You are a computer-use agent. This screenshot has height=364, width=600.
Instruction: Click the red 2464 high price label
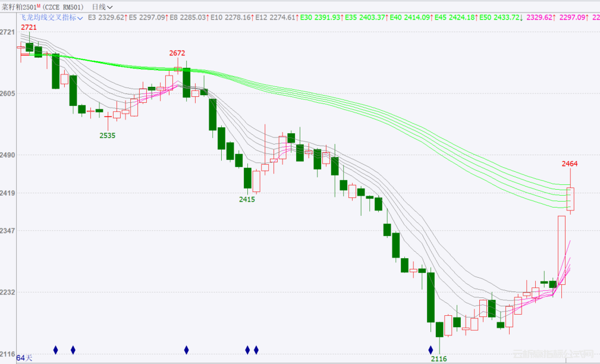point(570,164)
